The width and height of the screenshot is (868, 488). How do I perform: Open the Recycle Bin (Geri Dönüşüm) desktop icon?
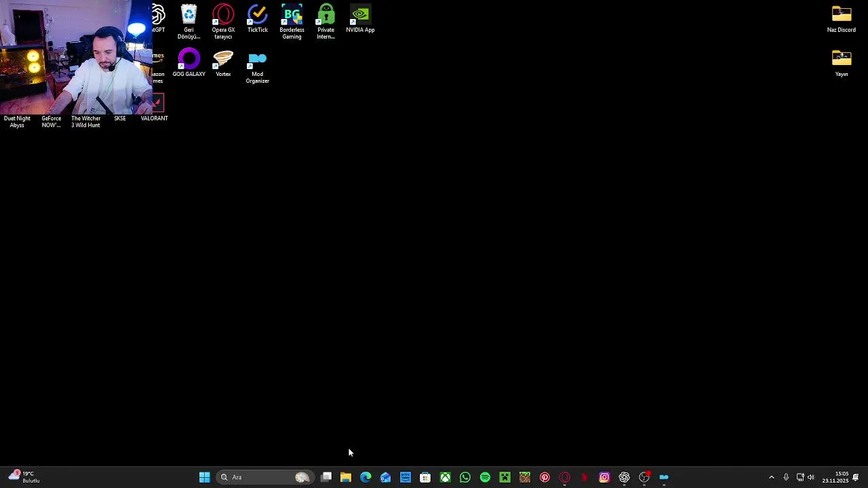(189, 22)
